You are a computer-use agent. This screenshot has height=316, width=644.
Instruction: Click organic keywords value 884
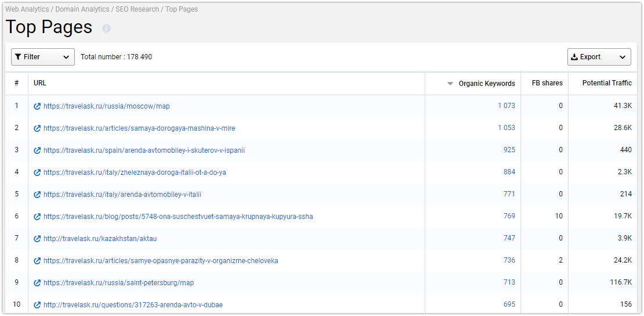point(509,172)
